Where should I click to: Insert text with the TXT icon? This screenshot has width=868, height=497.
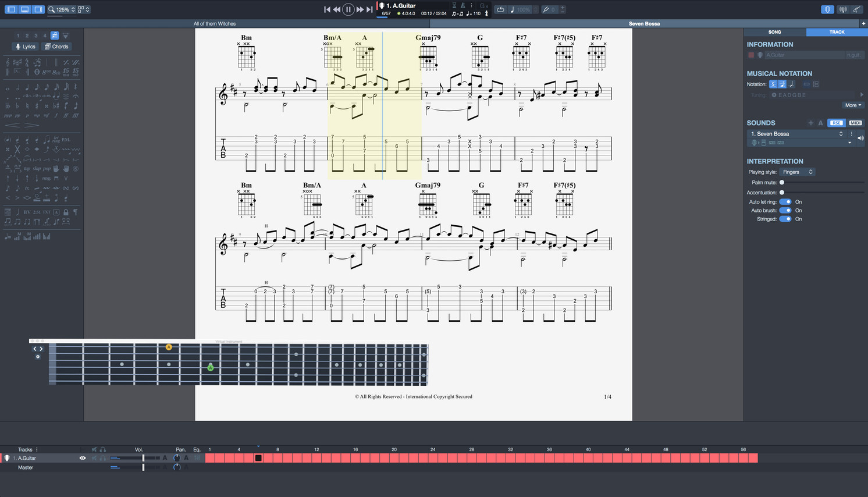[46, 211]
